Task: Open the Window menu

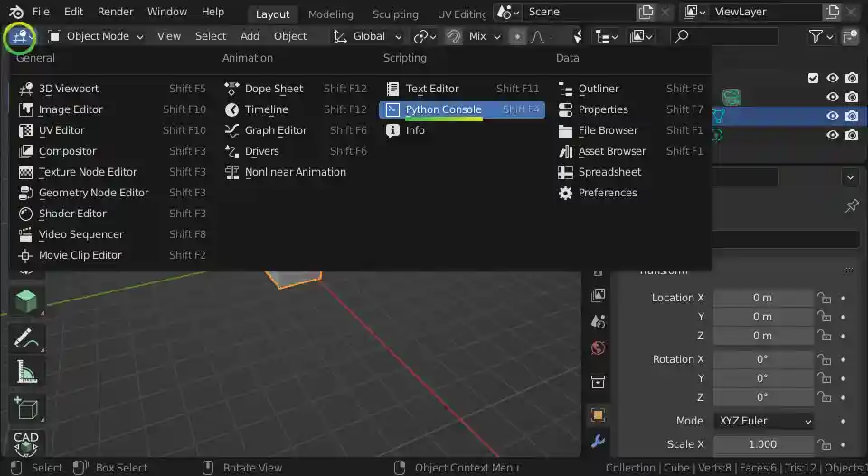Action: pos(166,12)
